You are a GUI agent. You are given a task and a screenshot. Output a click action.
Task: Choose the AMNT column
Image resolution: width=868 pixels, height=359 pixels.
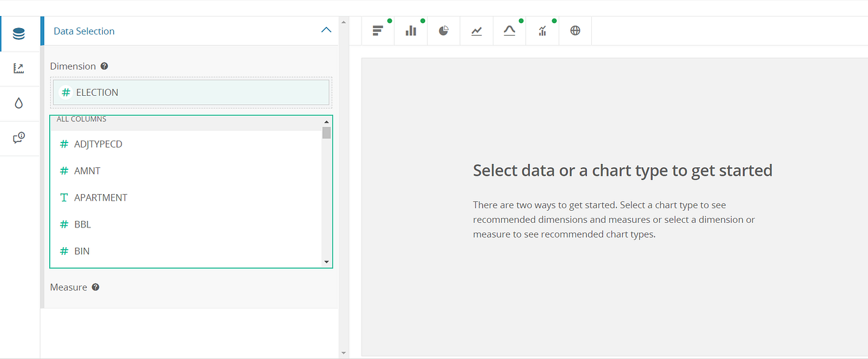click(186, 171)
